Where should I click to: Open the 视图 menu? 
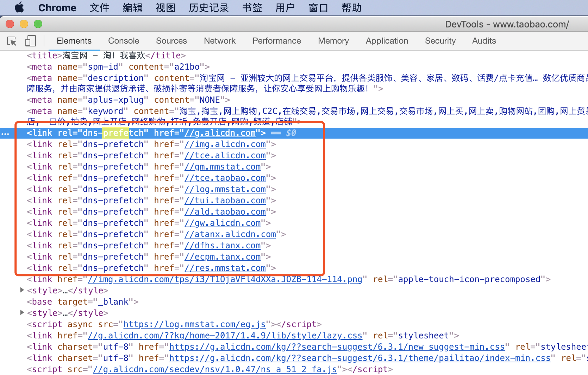(x=165, y=8)
